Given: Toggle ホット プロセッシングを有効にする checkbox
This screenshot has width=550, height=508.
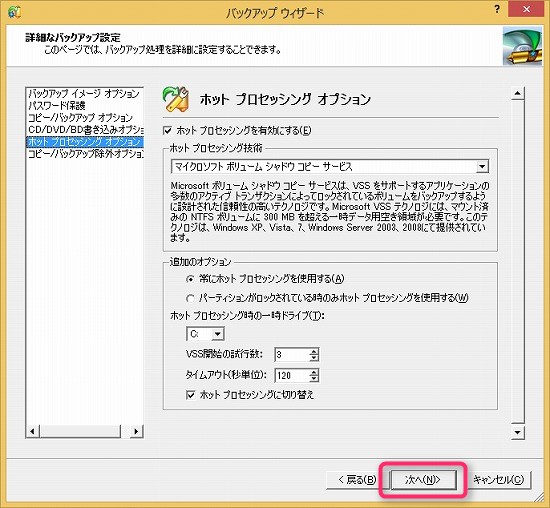Looking at the screenshot, I should click(x=168, y=131).
